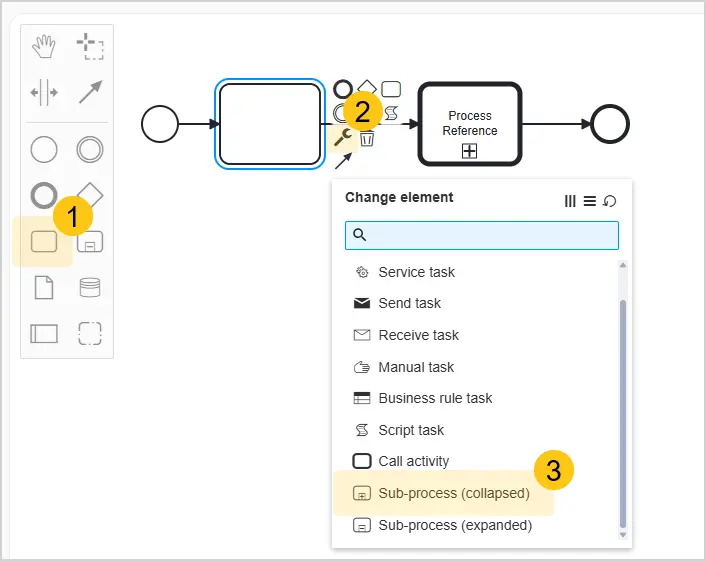Viewport: 706px width, 561px height.
Task: Activate the lasso selection tool
Action: pyautogui.click(x=90, y=46)
